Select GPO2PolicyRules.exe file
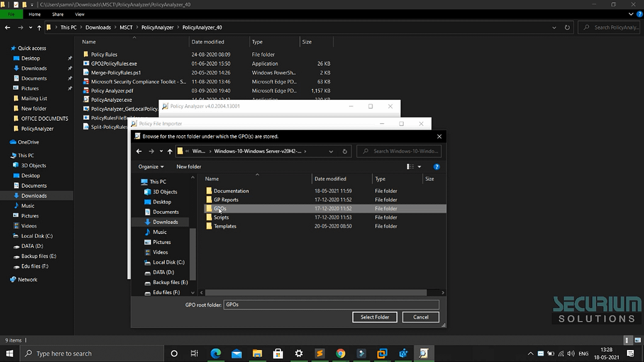The width and height of the screenshot is (644, 362). [x=114, y=63]
